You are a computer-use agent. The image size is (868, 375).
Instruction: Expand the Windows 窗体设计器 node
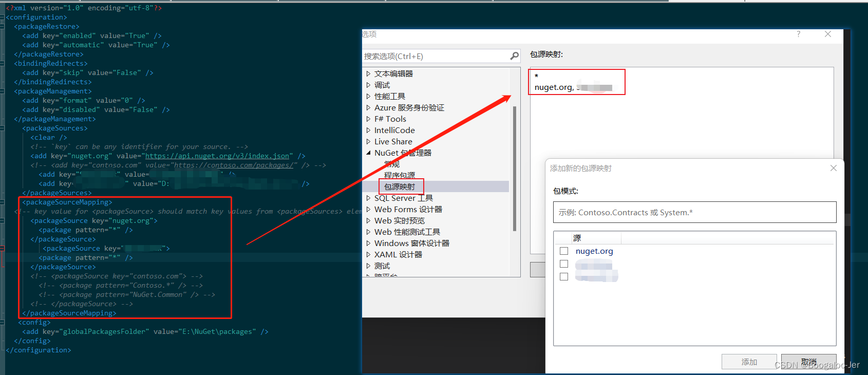pos(368,243)
